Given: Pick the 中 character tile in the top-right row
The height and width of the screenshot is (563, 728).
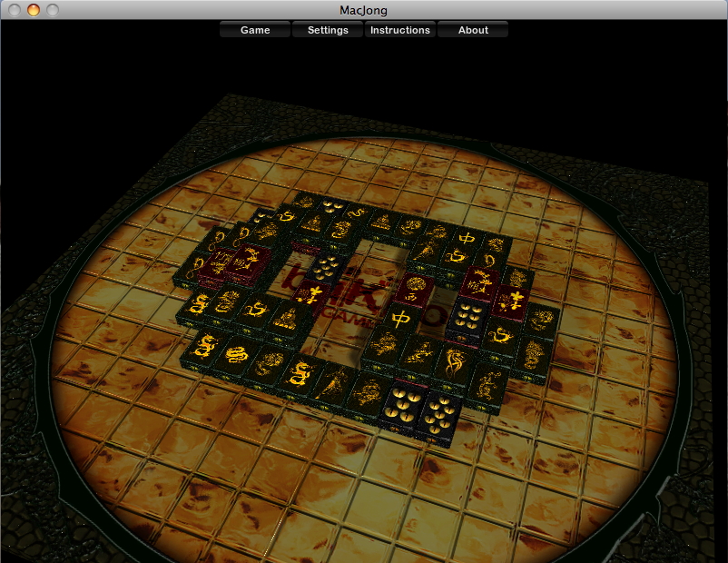Looking at the screenshot, I should coord(467,240).
